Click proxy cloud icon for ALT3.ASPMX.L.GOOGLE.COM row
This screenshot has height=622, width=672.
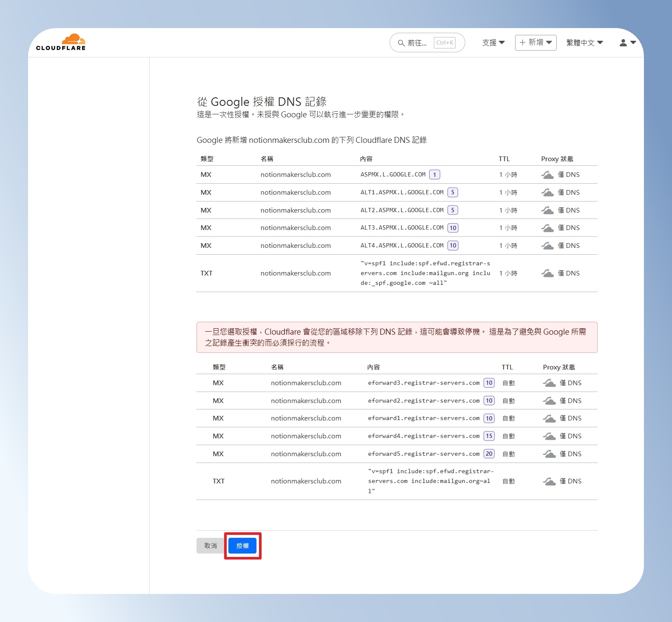point(547,228)
